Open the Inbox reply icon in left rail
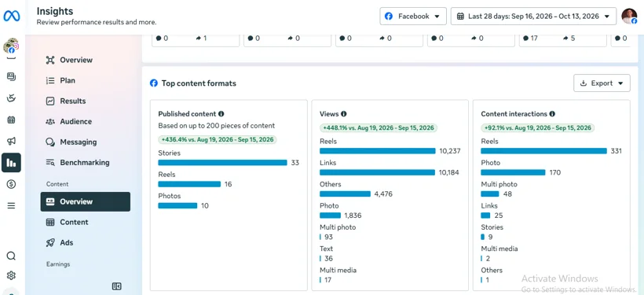This screenshot has width=644, height=295. 11,98
